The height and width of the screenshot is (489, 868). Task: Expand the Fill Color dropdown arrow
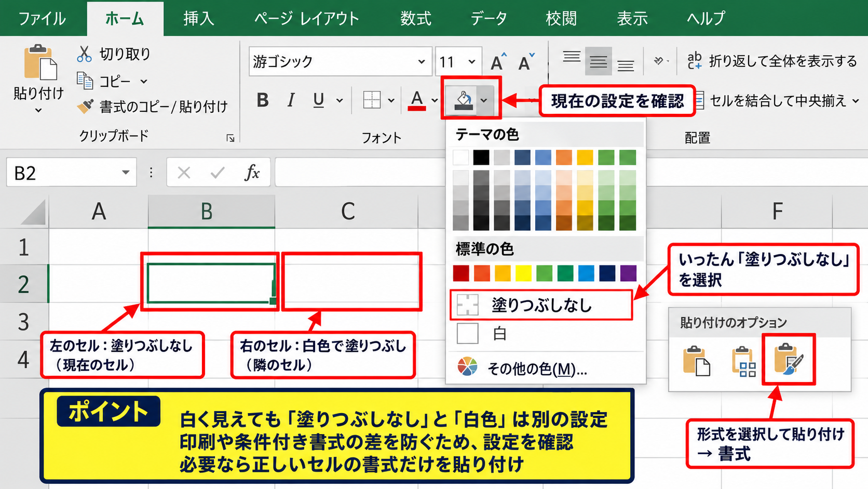tap(484, 100)
